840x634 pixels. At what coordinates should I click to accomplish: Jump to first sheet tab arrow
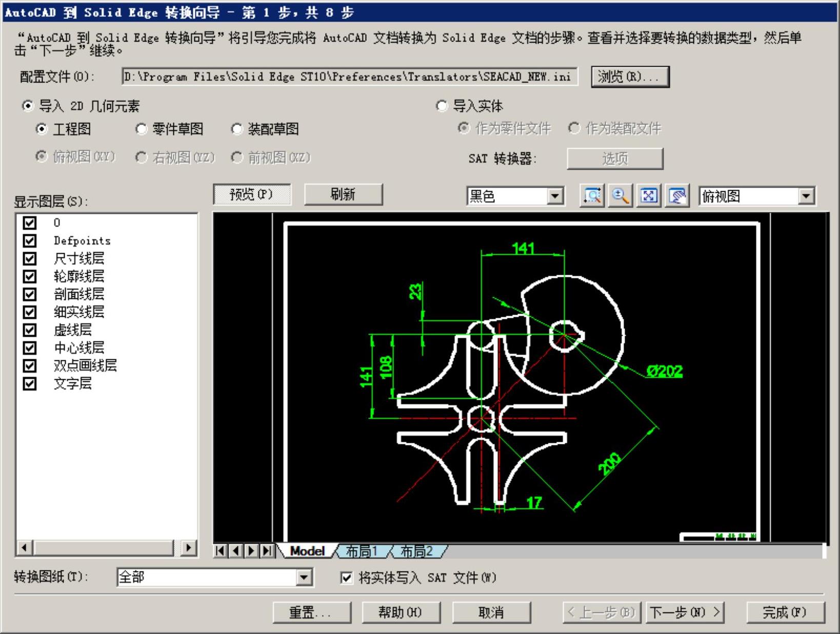point(220,551)
